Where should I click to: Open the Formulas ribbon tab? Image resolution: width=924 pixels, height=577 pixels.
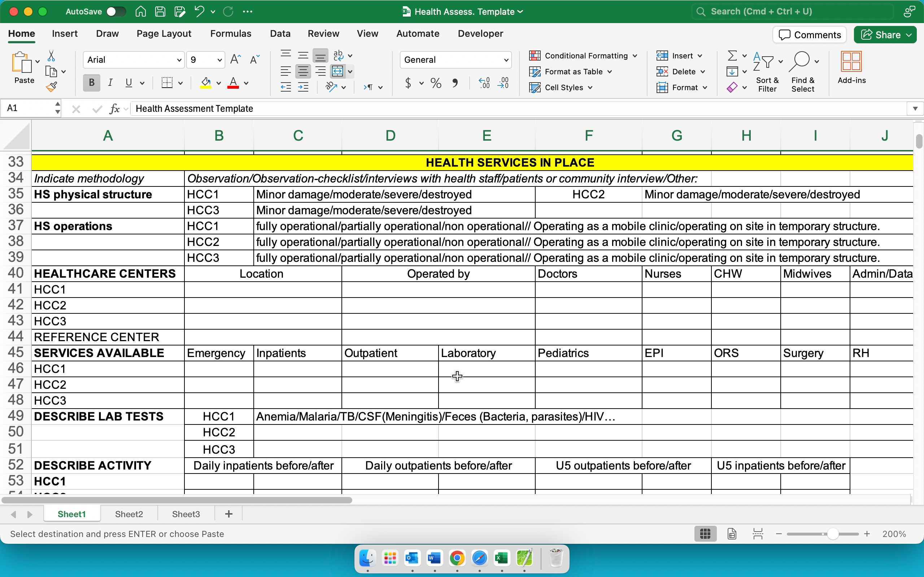point(231,34)
